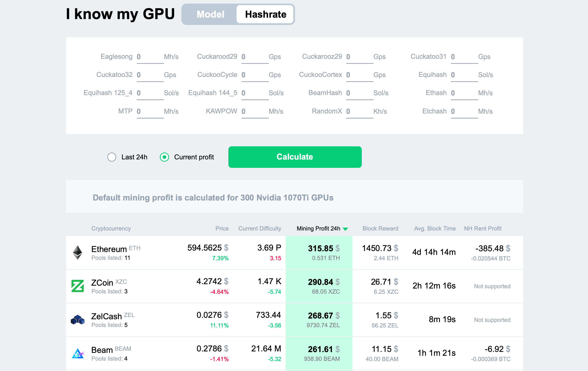
Task: Toggle the Mining Profit 24h sort dropdown
Action: [x=346, y=228]
